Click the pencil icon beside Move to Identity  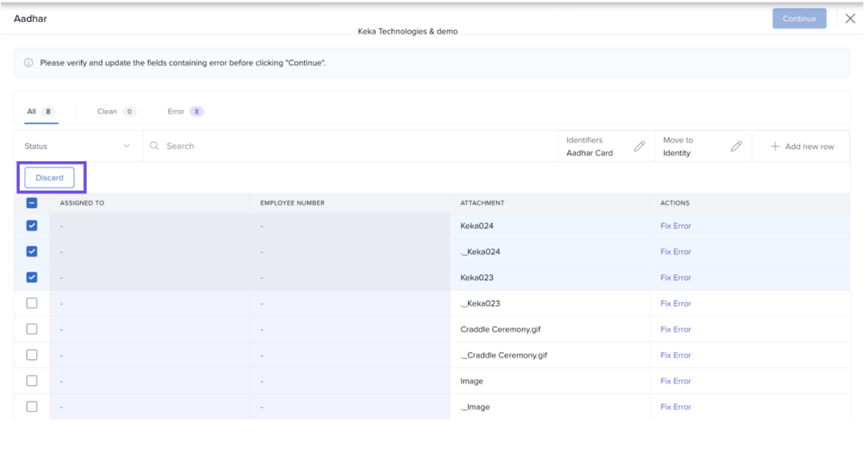click(x=736, y=146)
